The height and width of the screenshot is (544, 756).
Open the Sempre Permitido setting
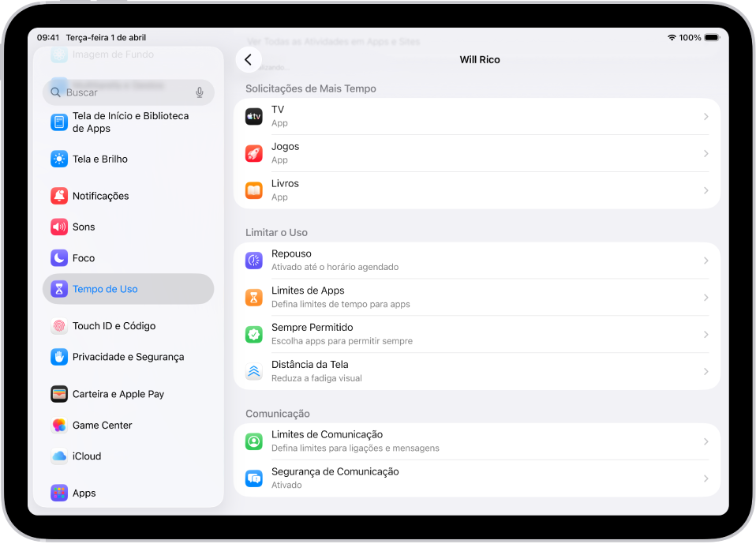tap(477, 334)
